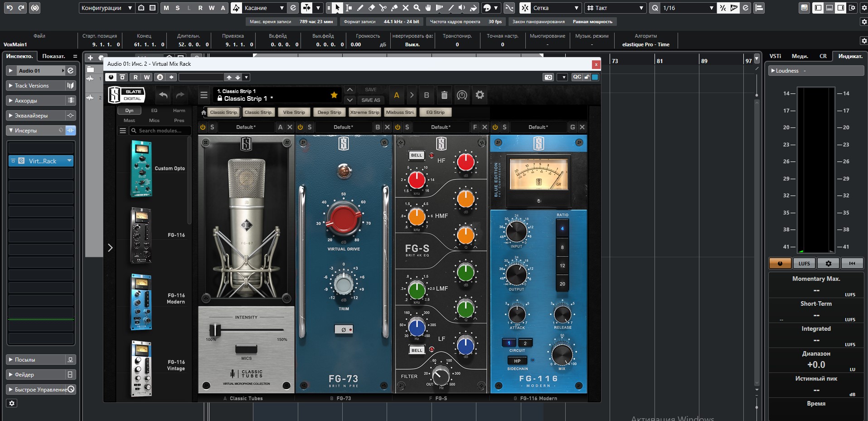The width and height of the screenshot is (868, 421).
Task: Add a new track with plus button
Action: pos(90,58)
